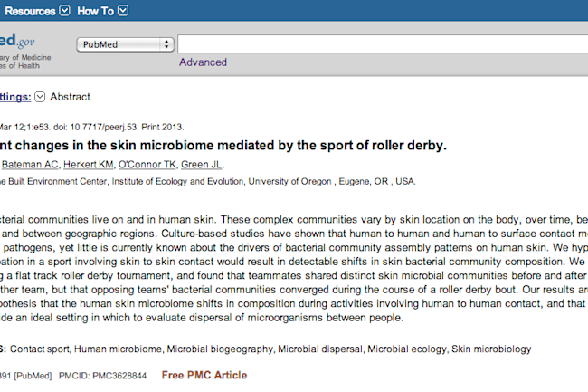Image resolution: width=588 pixels, height=392 pixels.
Task: Open the Resources dropdown arrow icon
Action: coord(64,11)
